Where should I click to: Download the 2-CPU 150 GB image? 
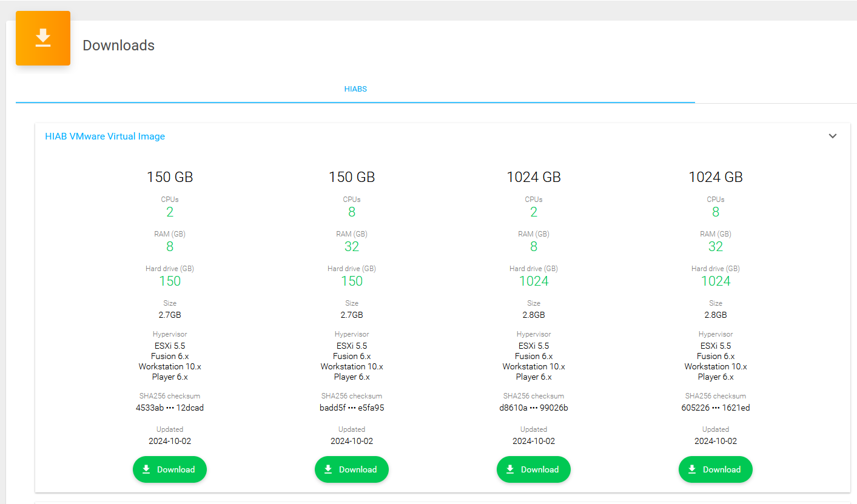pyautogui.click(x=170, y=469)
